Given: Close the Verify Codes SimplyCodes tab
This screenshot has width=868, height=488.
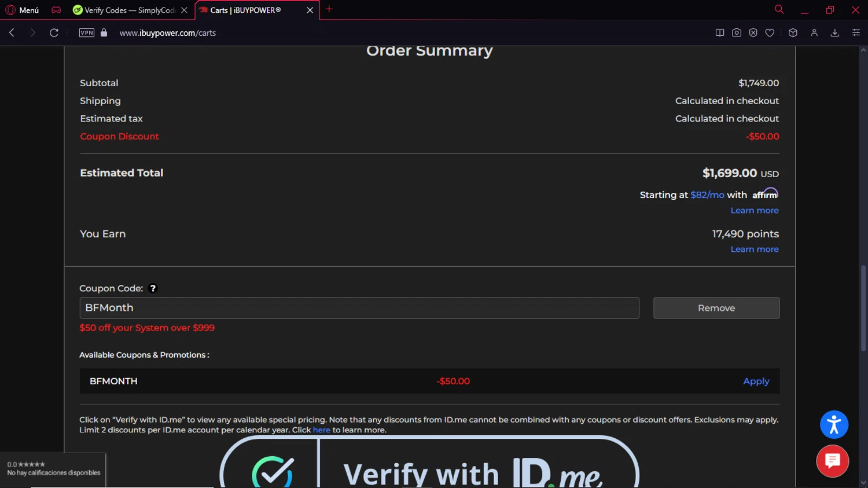Looking at the screenshot, I should coord(184,10).
